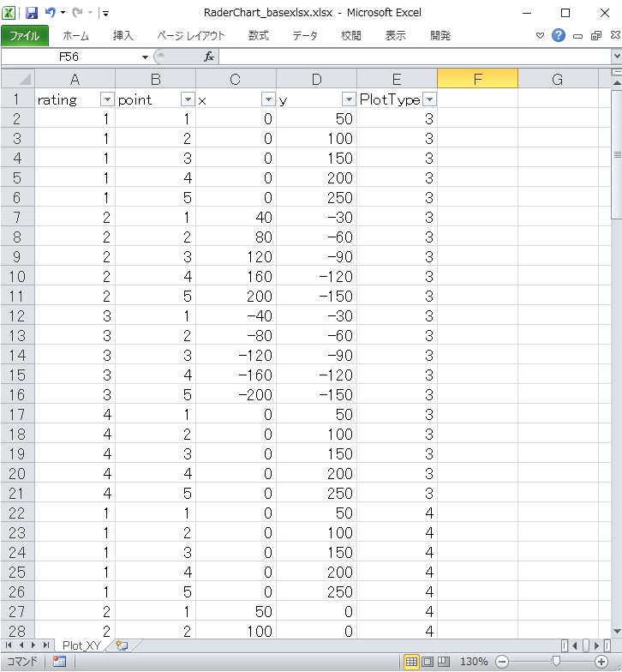Click the Undo arrow icon
622x672 pixels.
[51, 13]
